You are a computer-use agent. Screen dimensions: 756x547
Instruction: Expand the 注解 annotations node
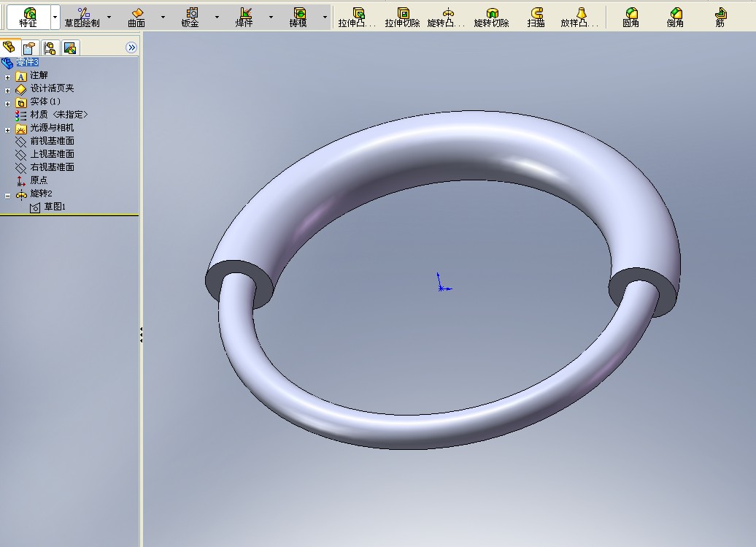[7, 77]
